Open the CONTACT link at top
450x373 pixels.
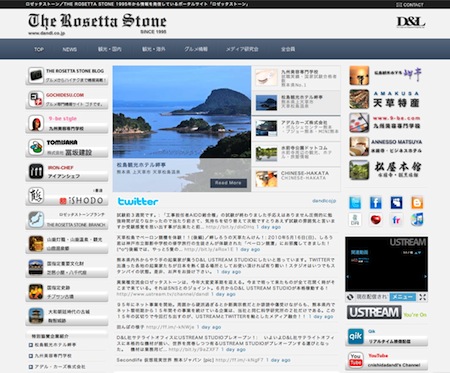click(x=410, y=5)
